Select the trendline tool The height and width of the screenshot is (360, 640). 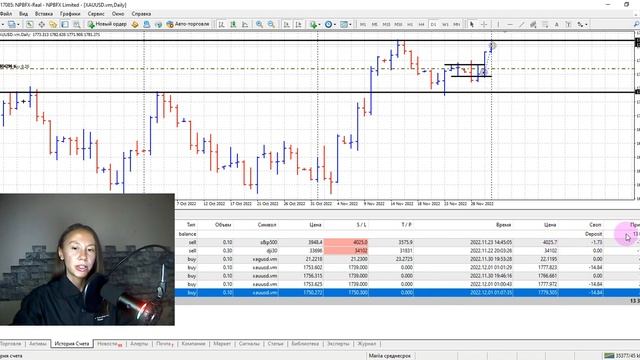pyautogui.click(x=521, y=24)
